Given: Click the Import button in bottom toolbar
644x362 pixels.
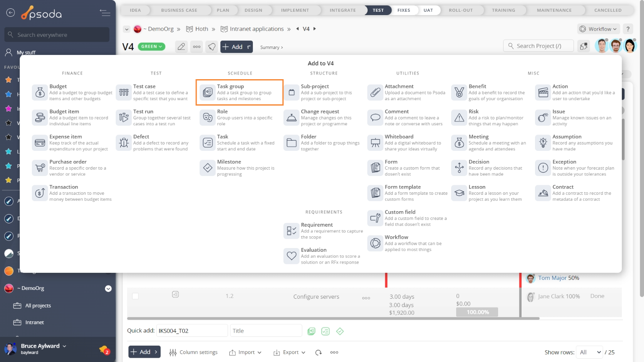Looking at the screenshot, I should (x=245, y=352).
